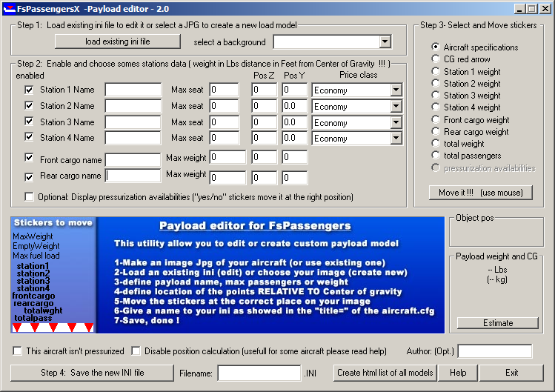Uncheck the Station 1 enabled checkbox
Viewport: 555px width, 392px height.
tap(29, 90)
